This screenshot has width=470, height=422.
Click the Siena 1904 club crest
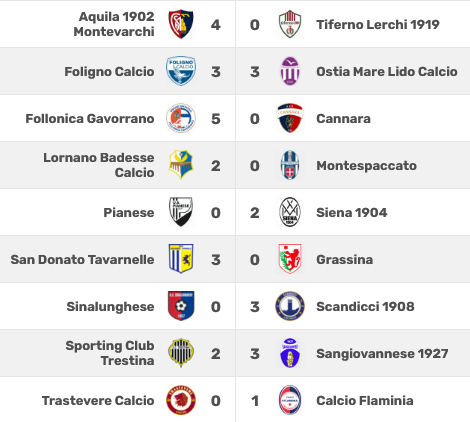pyautogui.click(x=290, y=212)
